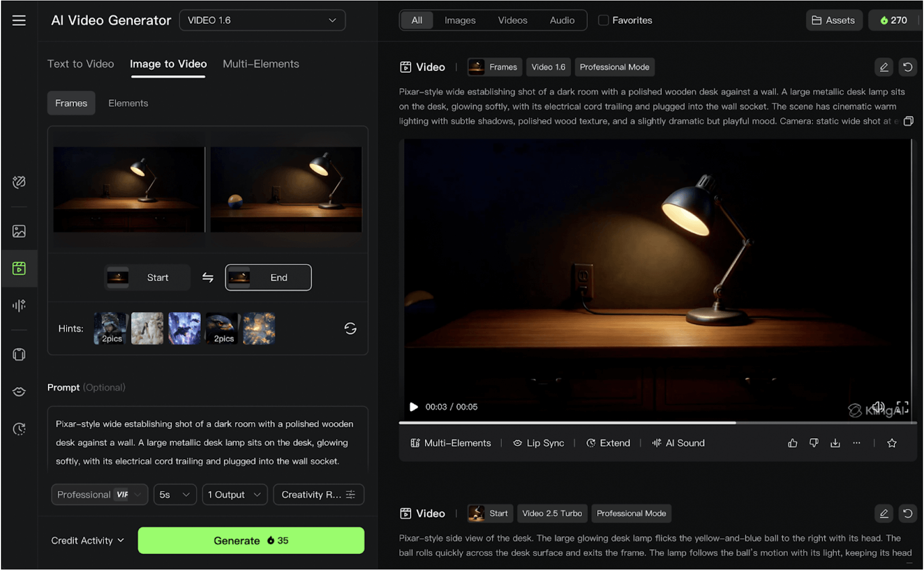This screenshot has width=924, height=570.
Task: Swap the Start and End frames
Action: tap(208, 278)
